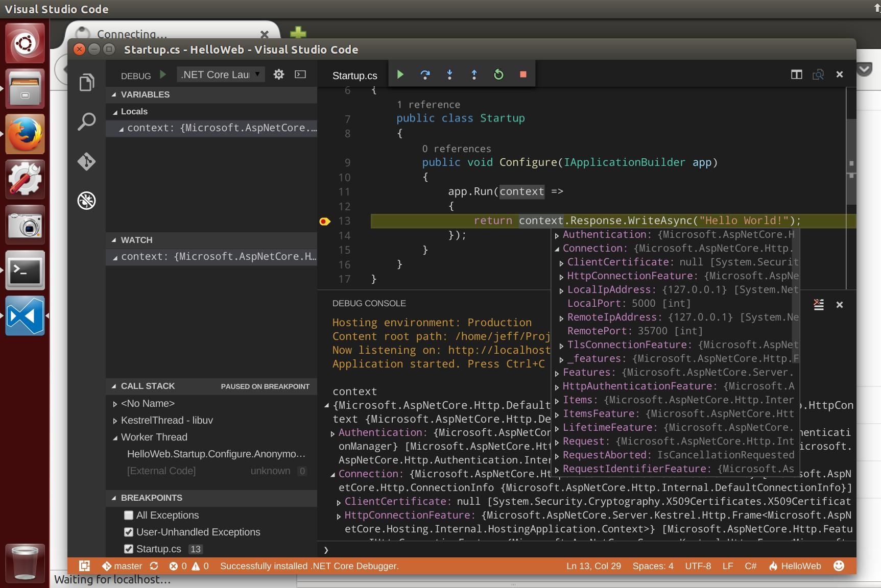
Task: Open the Explorer view in the activity bar
Action: tap(87, 82)
